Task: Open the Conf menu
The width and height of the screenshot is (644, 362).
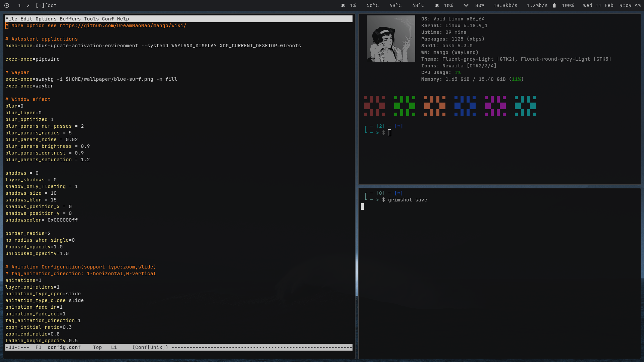Action: tap(108, 19)
